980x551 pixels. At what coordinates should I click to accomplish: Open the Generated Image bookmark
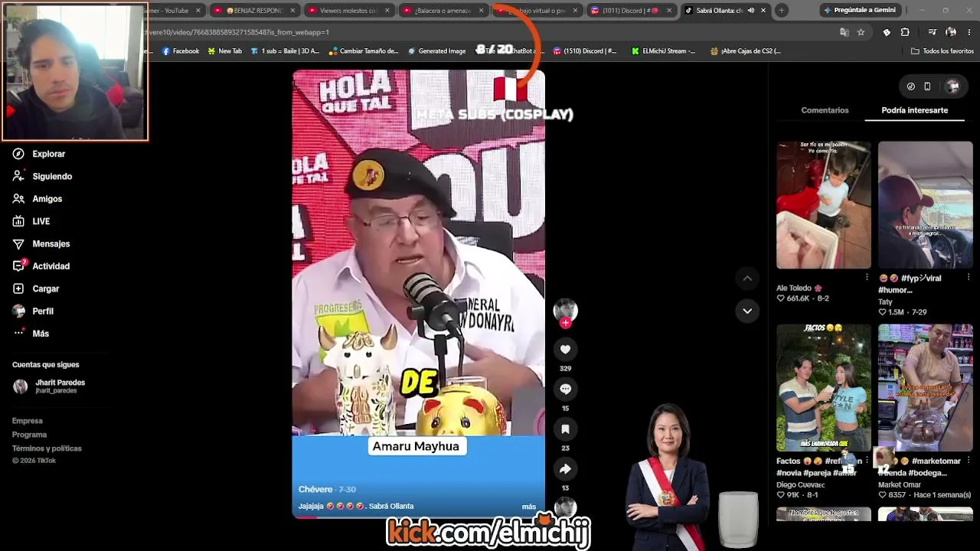(x=437, y=51)
